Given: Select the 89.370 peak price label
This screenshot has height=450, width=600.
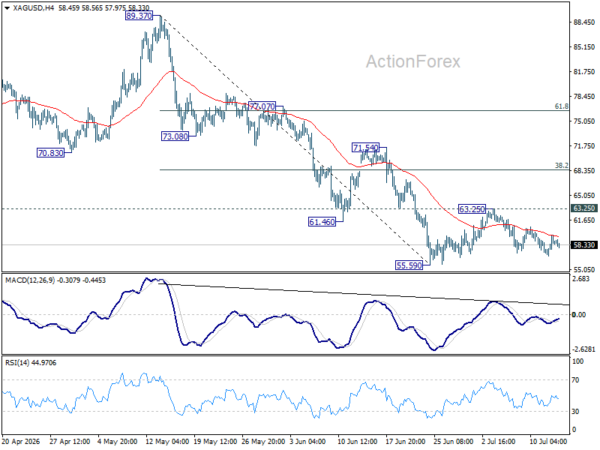Looking at the screenshot, I should tap(139, 16).
